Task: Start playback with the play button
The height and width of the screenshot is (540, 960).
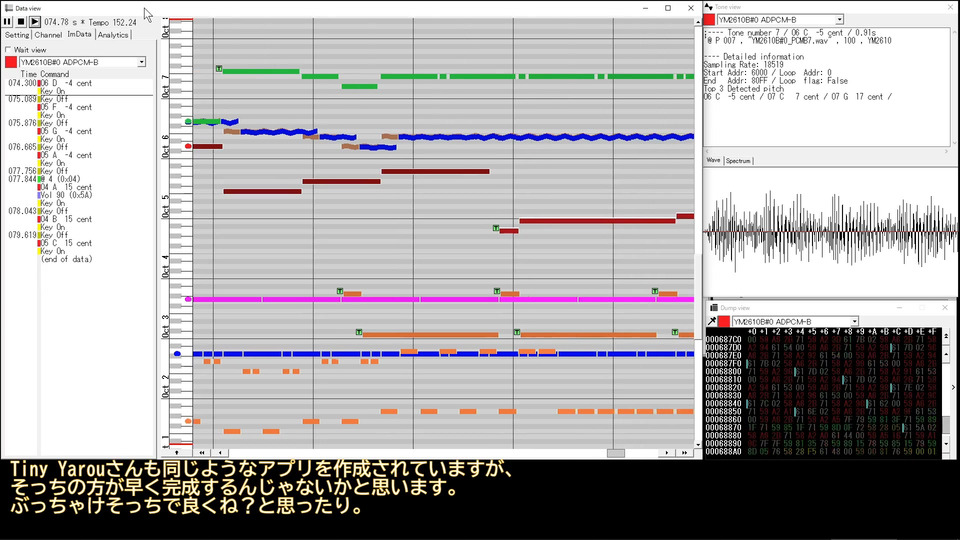Action: [34, 21]
